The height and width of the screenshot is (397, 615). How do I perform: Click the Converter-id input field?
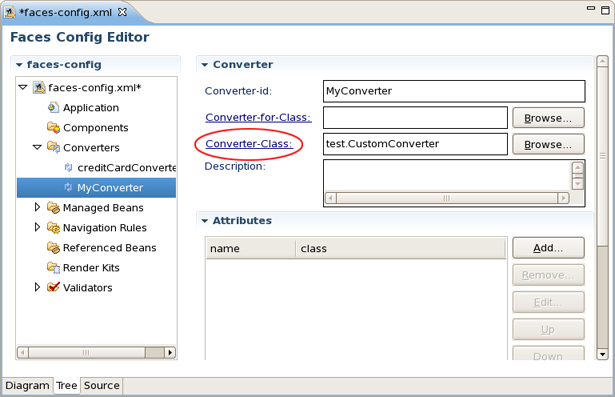(454, 91)
